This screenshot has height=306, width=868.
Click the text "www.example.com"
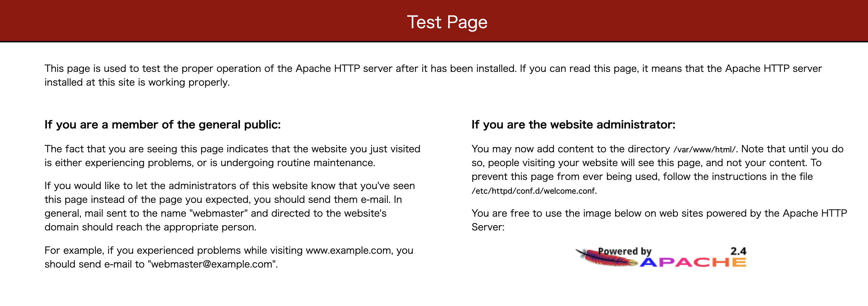(x=348, y=250)
